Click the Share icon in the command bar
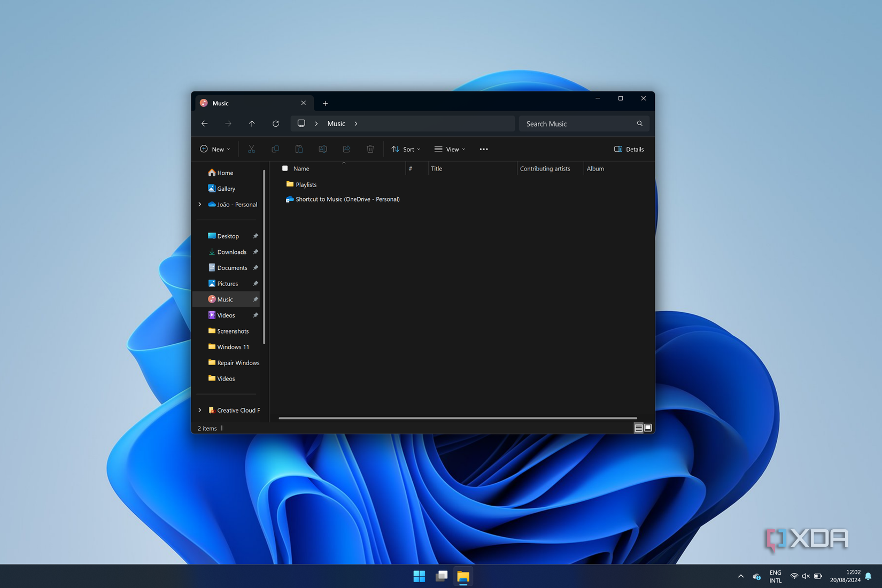This screenshot has height=588, width=882. [x=346, y=149]
